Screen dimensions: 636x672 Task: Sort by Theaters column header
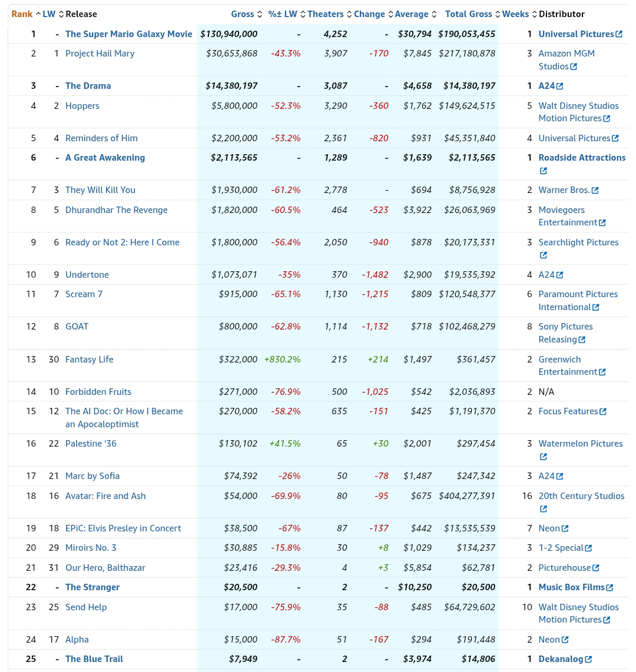coord(326,14)
